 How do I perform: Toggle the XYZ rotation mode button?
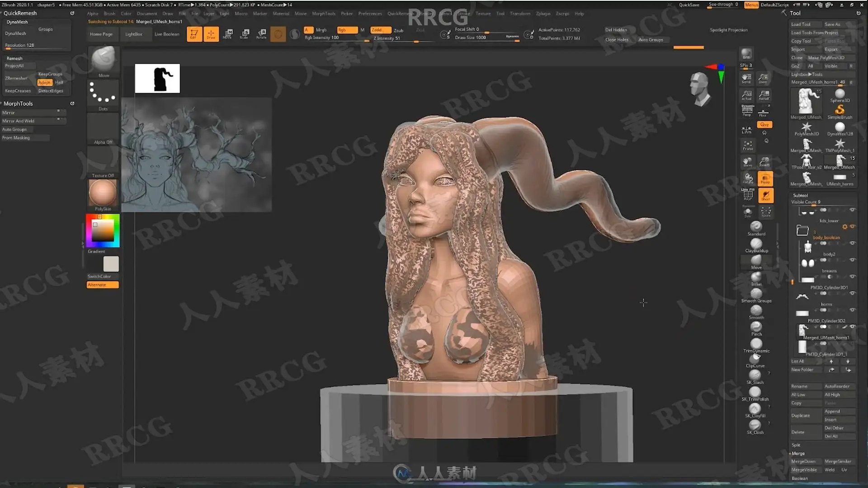click(x=764, y=125)
